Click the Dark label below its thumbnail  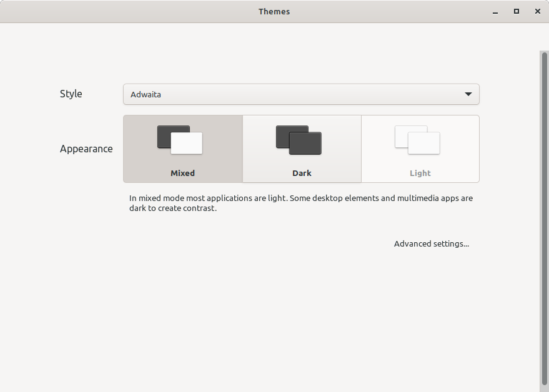[x=302, y=173]
